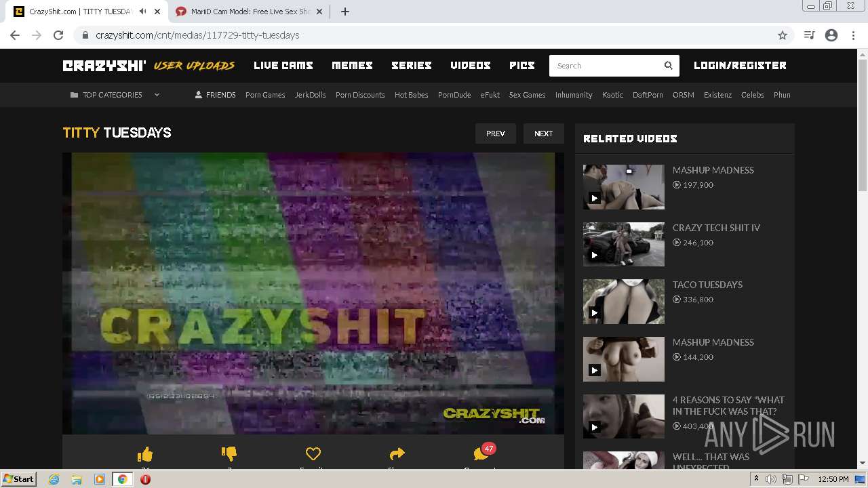Open the ORSM link
Image resolution: width=868 pixels, height=488 pixels.
(684, 95)
